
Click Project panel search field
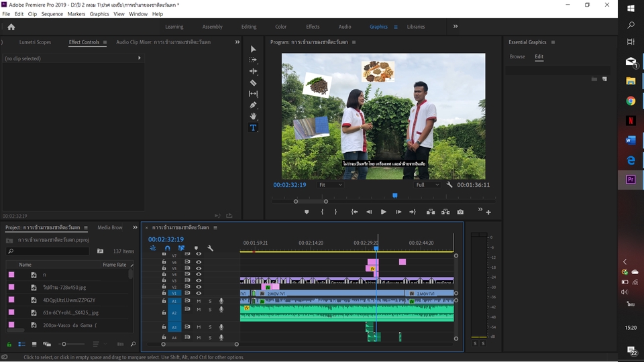[48, 251]
